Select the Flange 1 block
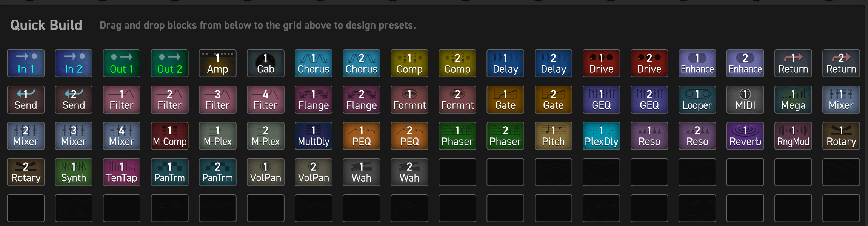Image resolution: width=868 pixels, height=226 pixels. tap(313, 99)
